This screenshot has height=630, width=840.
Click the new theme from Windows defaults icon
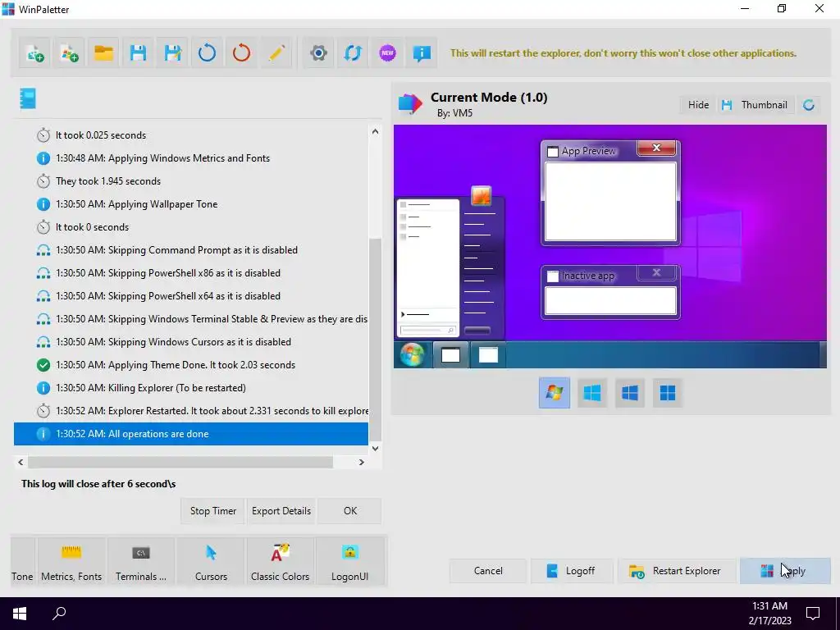click(70, 53)
